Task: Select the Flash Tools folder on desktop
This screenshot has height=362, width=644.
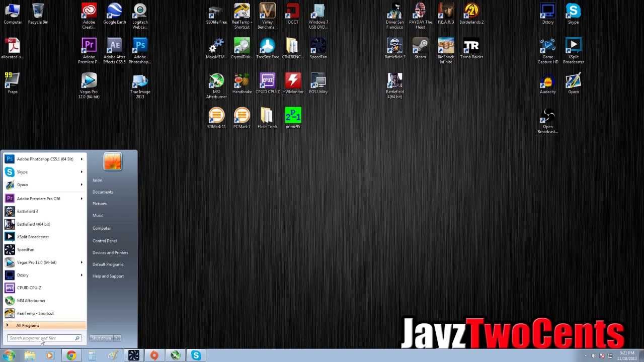Action: click(x=267, y=118)
